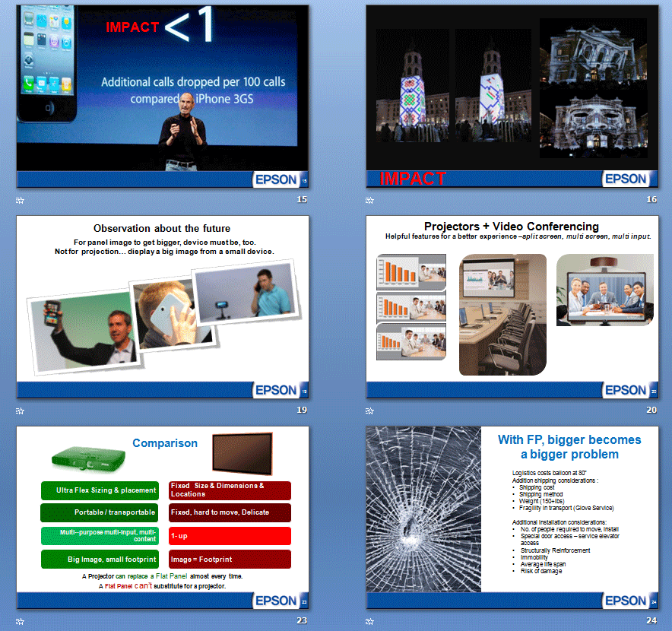Click the animation star icon under slide 19
Image resolution: width=672 pixels, height=631 pixels.
[x=20, y=411]
